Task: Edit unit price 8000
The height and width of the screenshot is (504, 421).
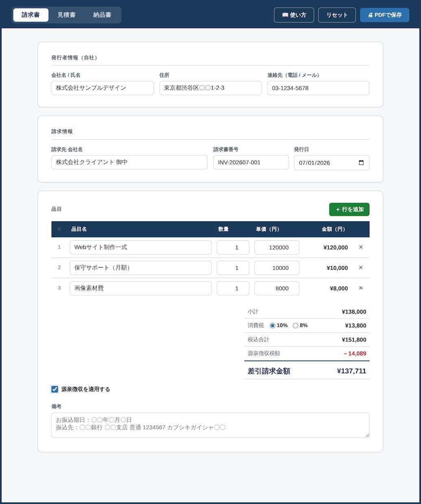Action: (x=277, y=288)
